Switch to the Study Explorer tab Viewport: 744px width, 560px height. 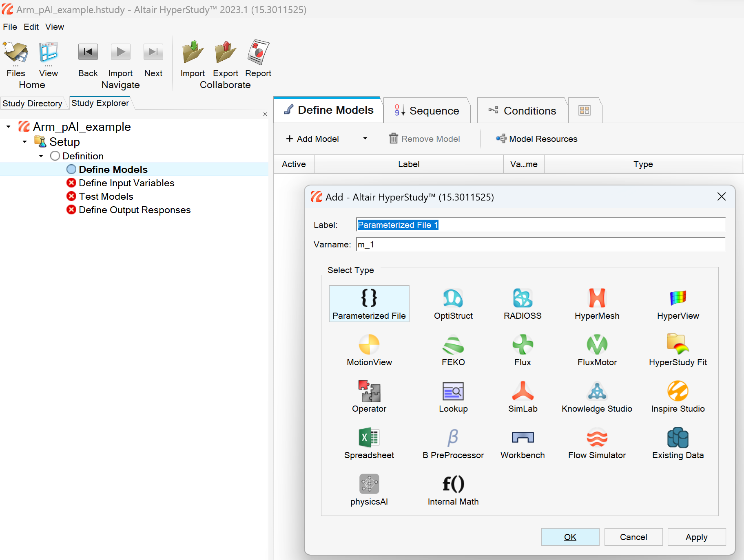(x=100, y=103)
